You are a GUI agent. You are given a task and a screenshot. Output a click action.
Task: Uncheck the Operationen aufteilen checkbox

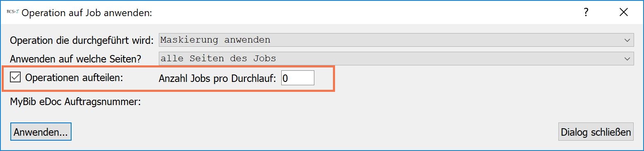[x=15, y=77]
